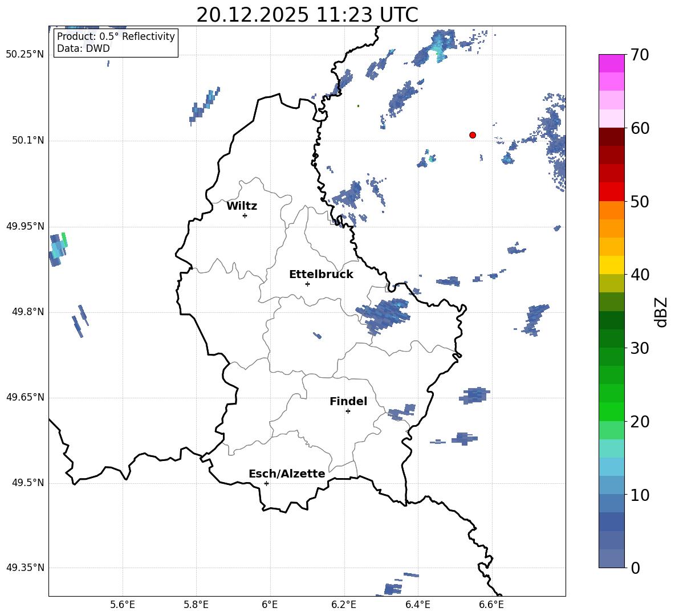This screenshot has height=616, width=675.
Task: Click the 40 tick on the colorbar
Action: tap(639, 275)
